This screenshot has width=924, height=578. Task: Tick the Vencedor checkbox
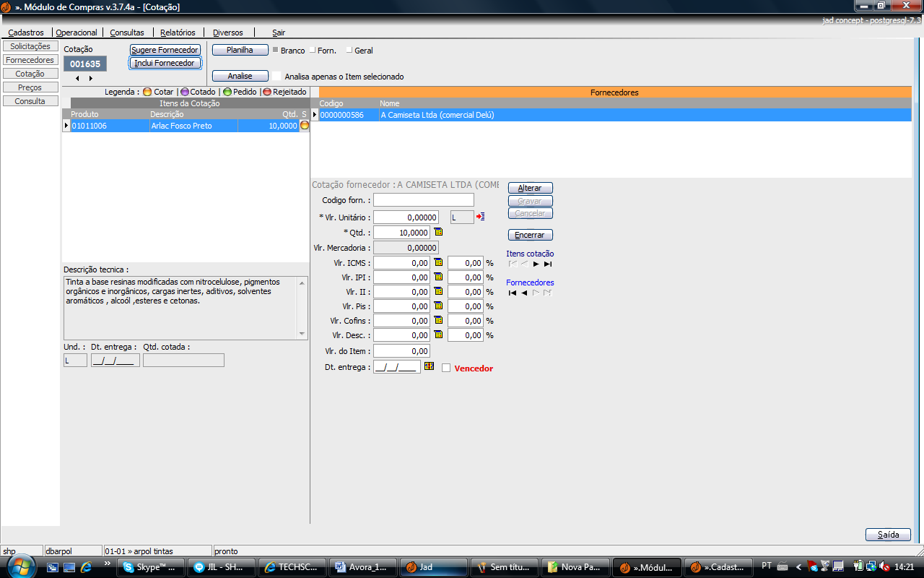pos(446,368)
